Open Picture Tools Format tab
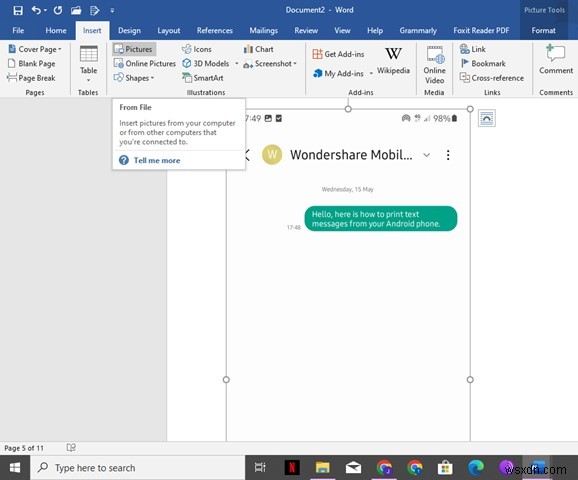578x480 pixels. click(x=543, y=31)
